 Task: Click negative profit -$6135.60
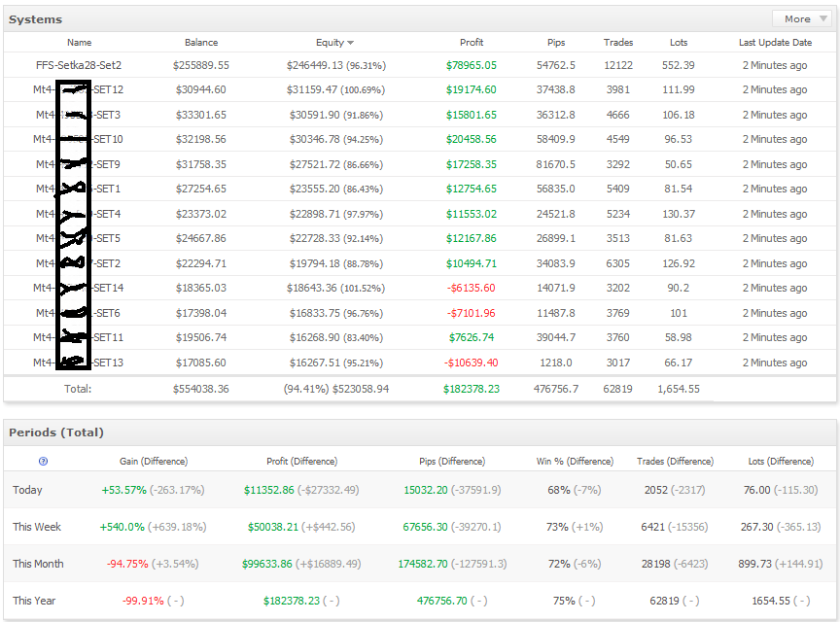click(x=472, y=288)
